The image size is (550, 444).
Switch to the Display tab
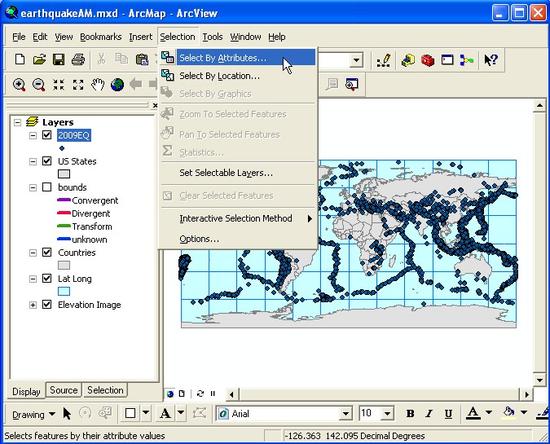point(26,391)
